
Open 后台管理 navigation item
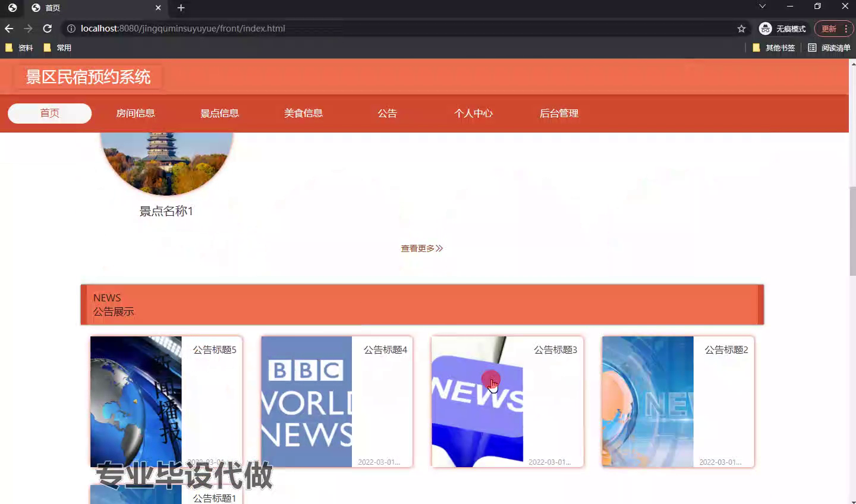click(x=559, y=113)
